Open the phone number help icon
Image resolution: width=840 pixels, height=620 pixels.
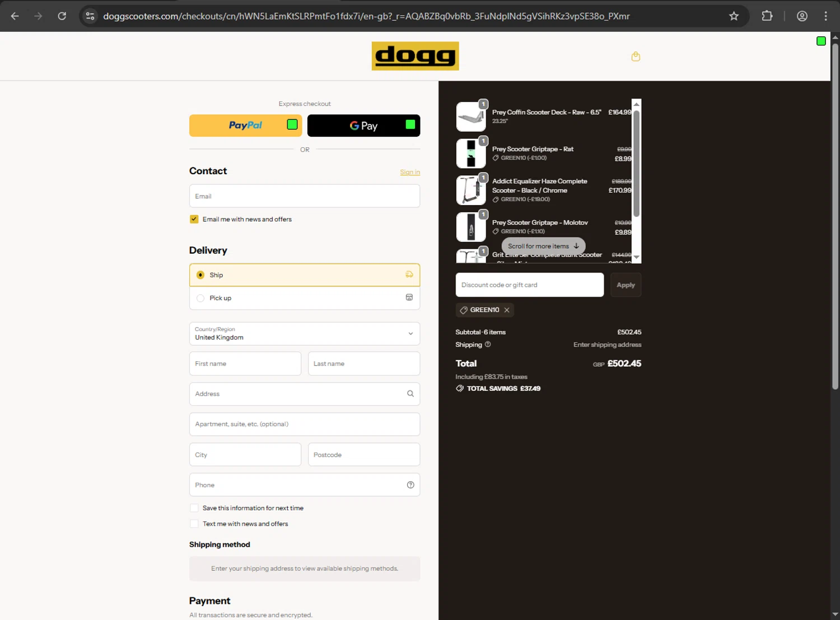(410, 485)
